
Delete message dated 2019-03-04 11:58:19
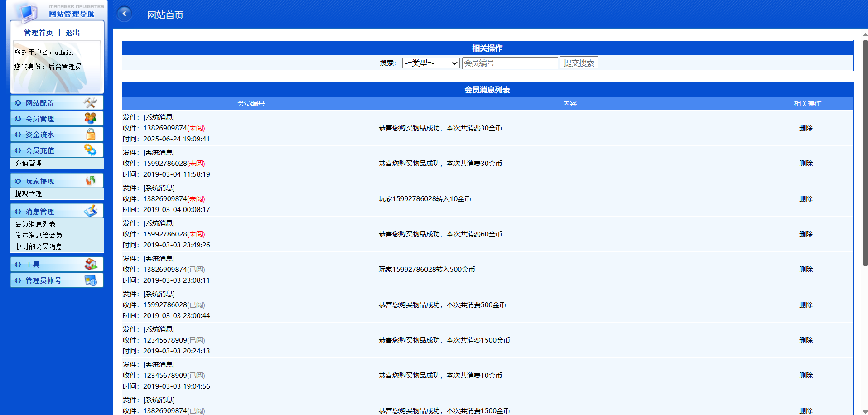[x=806, y=164]
